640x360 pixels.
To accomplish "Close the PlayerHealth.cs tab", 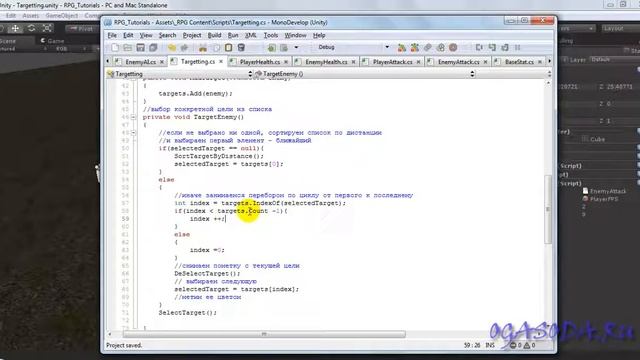I will click(x=286, y=62).
